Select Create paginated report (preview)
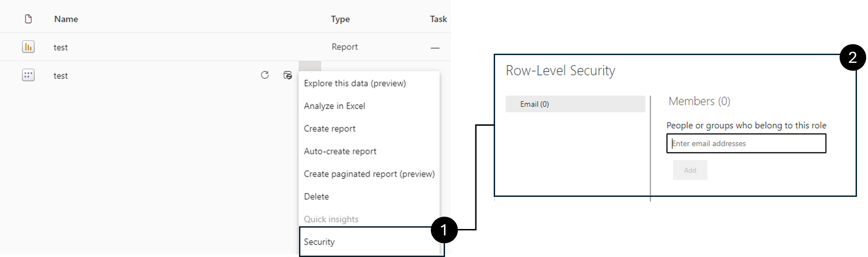The width and height of the screenshot is (868, 257). (x=369, y=174)
